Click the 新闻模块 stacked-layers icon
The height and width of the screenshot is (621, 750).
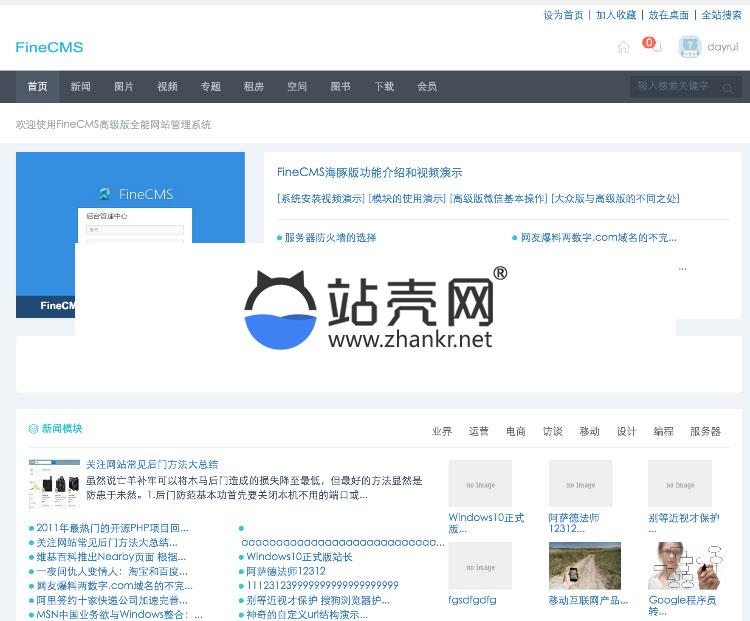tap(33, 429)
